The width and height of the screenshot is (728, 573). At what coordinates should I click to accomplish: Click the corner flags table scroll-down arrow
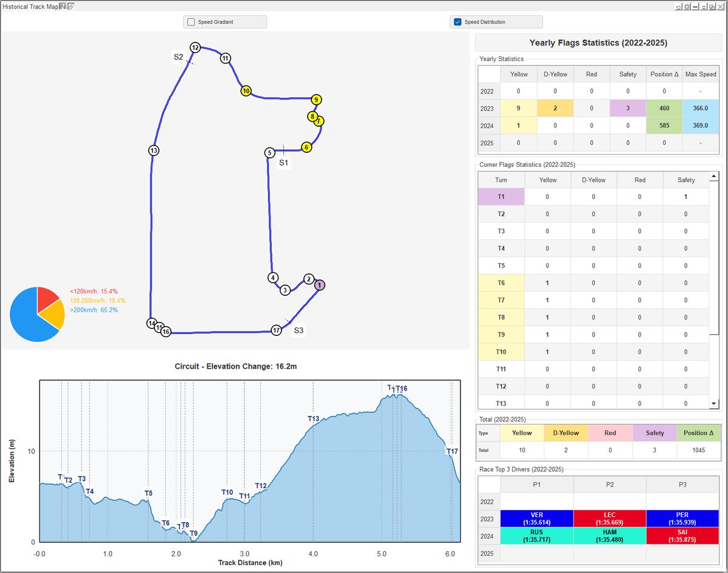coord(714,403)
